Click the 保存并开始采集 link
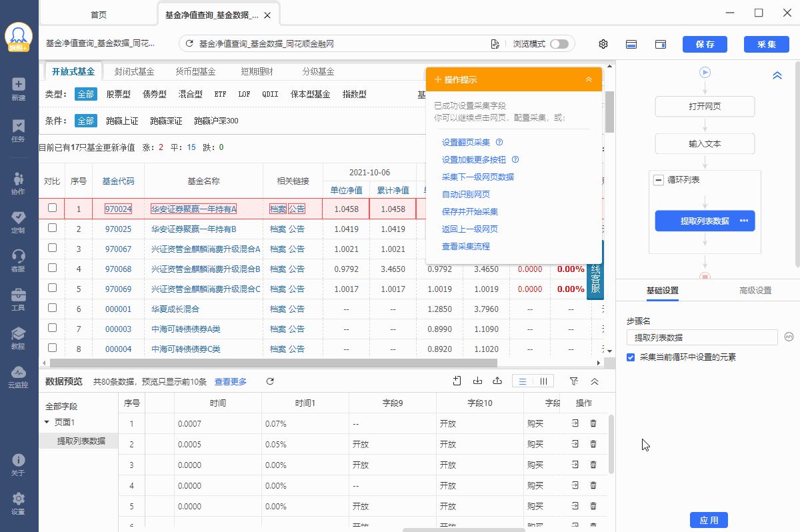The image size is (800, 532). (470, 211)
